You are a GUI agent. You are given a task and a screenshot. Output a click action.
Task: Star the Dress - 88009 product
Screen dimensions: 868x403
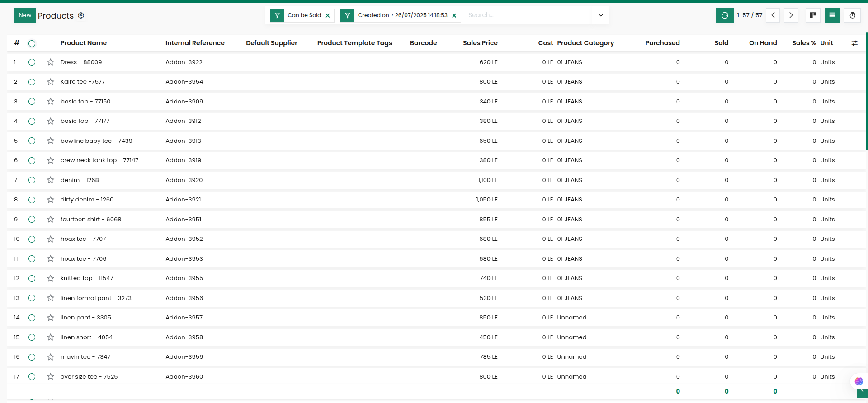coord(51,62)
